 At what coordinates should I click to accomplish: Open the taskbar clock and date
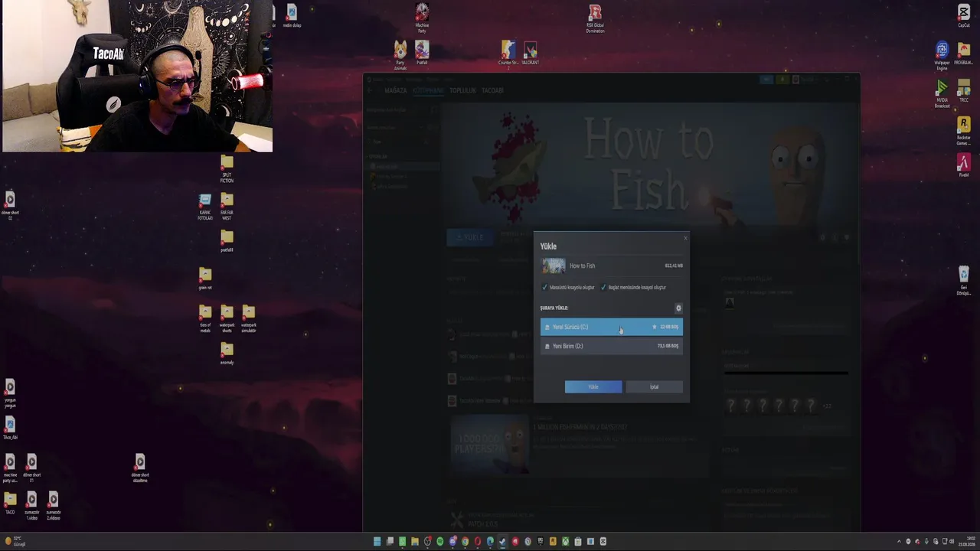(967, 542)
